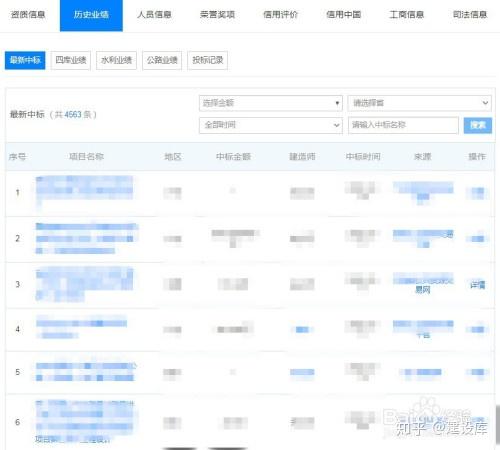Click the blue 搜索 button

click(478, 125)
